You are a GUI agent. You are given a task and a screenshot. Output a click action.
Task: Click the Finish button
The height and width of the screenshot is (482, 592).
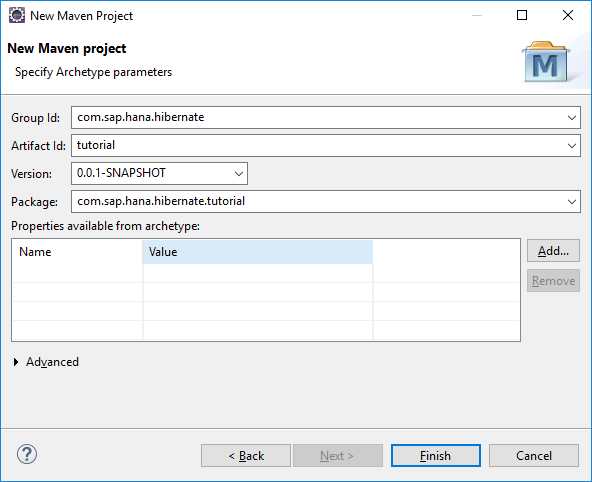436,456
